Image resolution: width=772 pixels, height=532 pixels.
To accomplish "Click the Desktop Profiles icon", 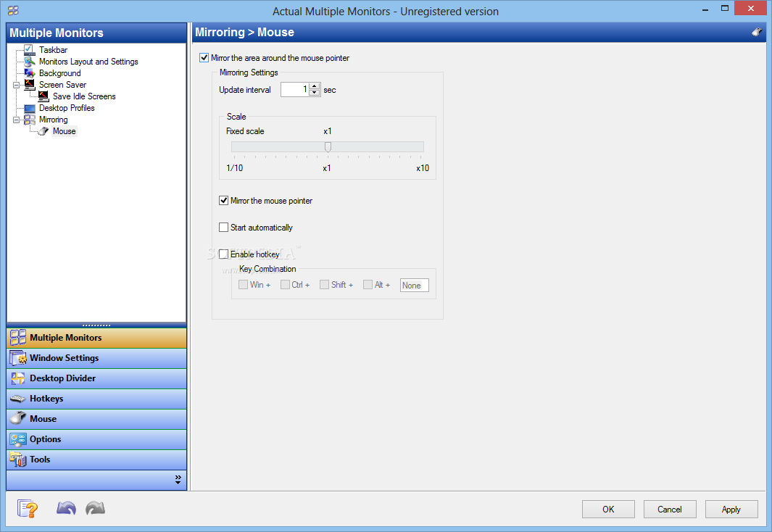I will [x=30, y=108].
